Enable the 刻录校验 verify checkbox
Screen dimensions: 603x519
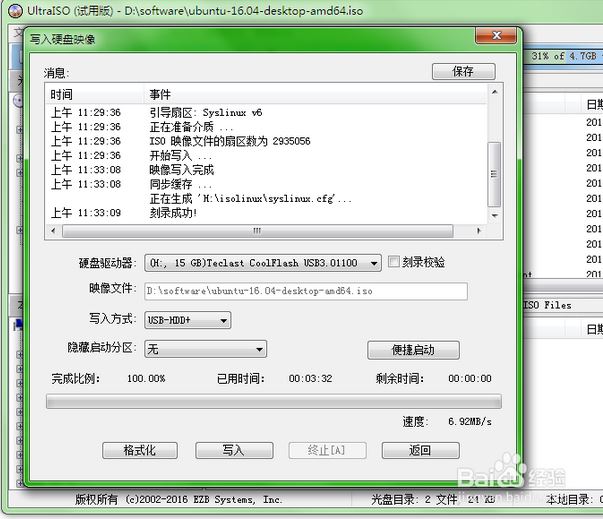(x=393, y=262)
